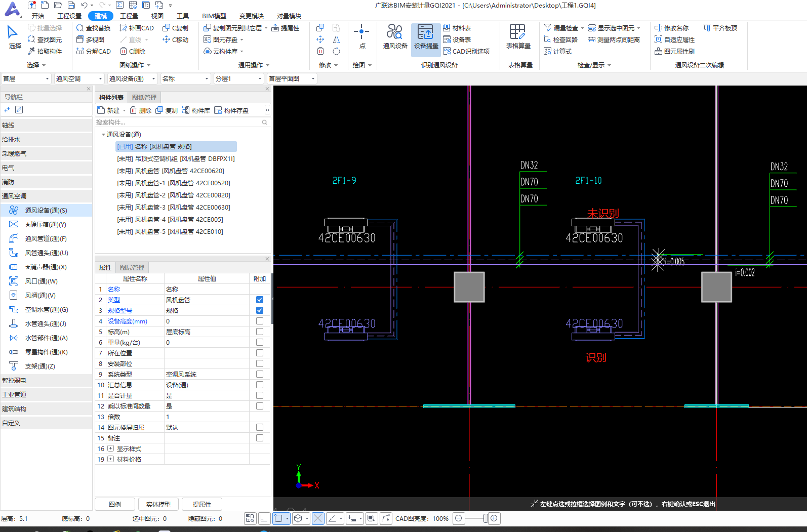Open CAD识别选项 settings

(466, 51)
